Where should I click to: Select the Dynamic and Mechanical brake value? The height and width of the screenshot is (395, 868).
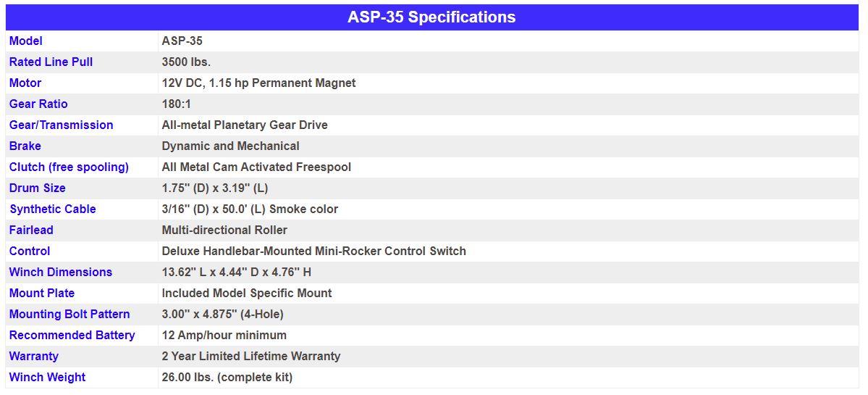[x=230, y=146]
